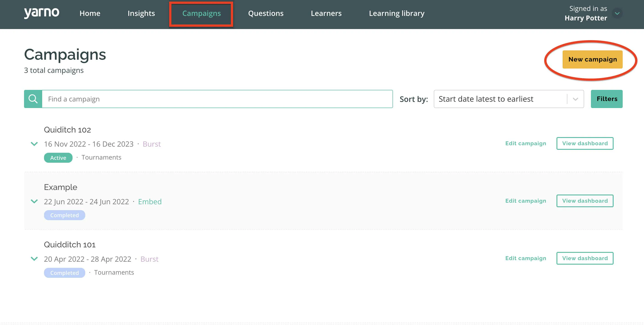
Task: Click the Completed badge under Quidditch 101
Action: [x=64, y=273]
